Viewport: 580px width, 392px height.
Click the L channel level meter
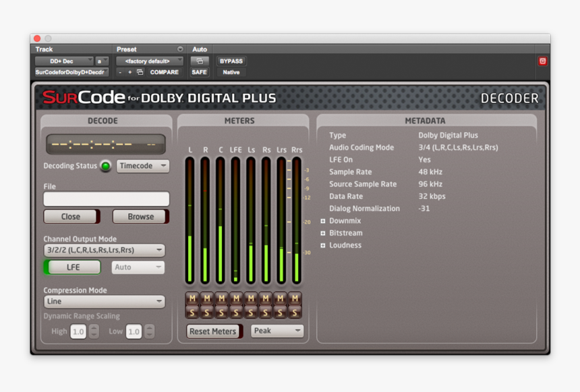point(190,220)
